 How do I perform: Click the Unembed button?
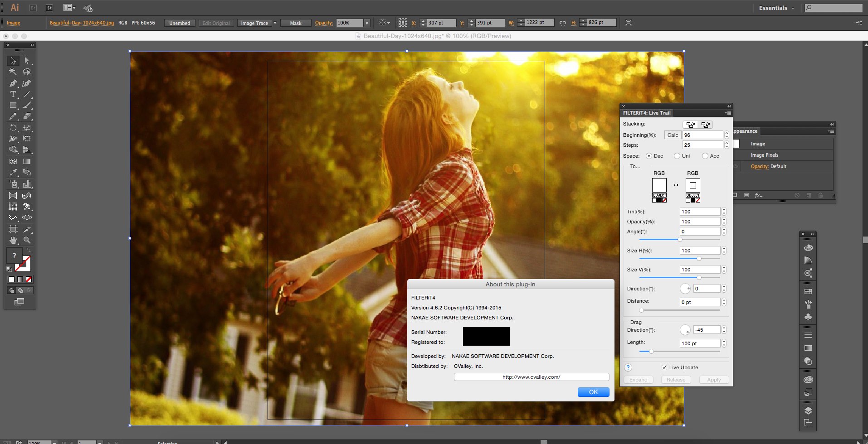coord(180,23)
